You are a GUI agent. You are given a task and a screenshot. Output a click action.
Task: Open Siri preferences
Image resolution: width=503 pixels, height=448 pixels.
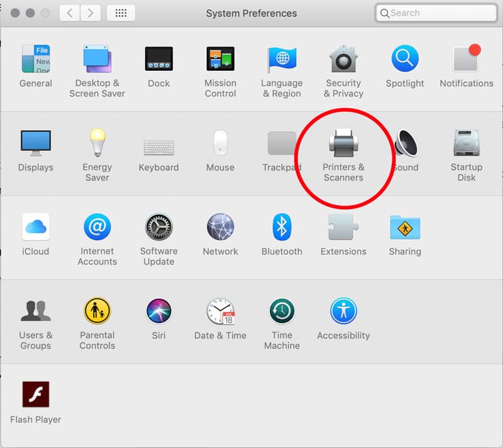click(x=158, y=312)
